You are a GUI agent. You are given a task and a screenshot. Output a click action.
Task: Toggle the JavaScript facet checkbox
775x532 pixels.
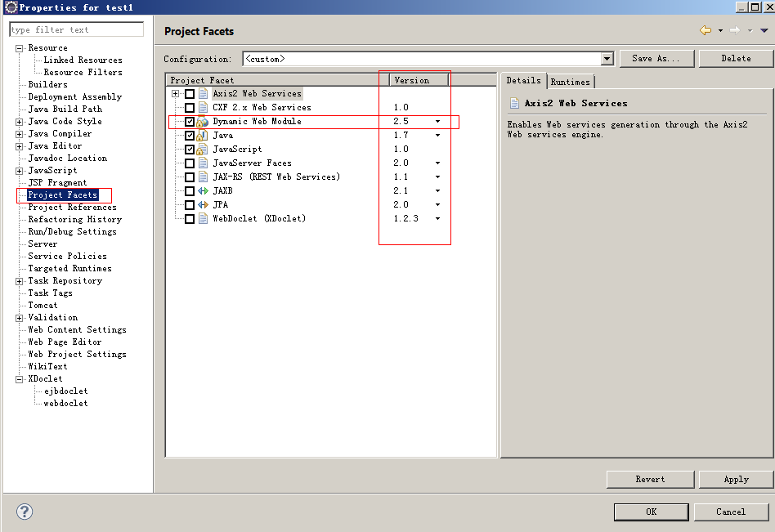[x=190, y=150]
